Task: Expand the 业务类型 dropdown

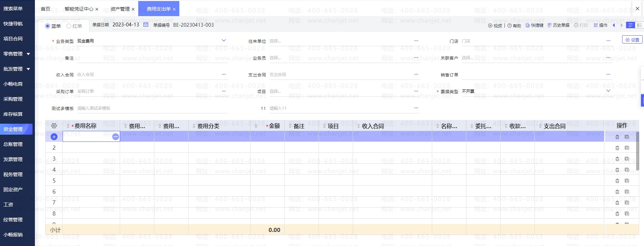Action: pos(224,40)
